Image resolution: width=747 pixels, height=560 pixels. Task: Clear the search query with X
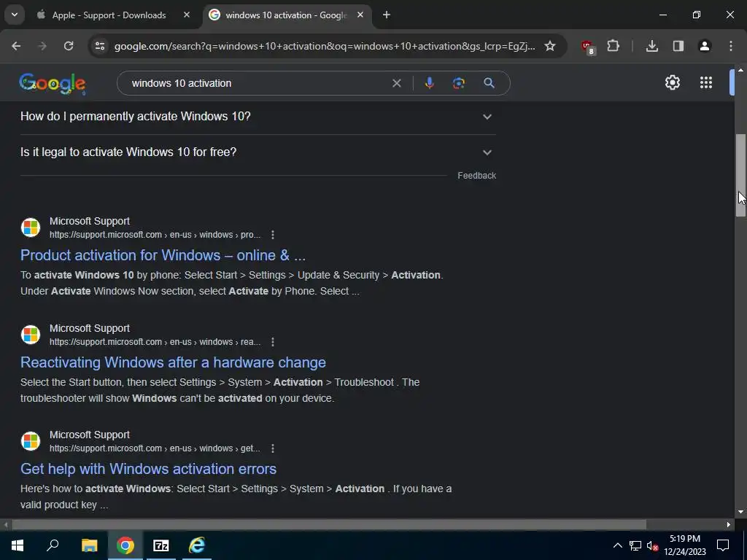[x=396, y=83]
